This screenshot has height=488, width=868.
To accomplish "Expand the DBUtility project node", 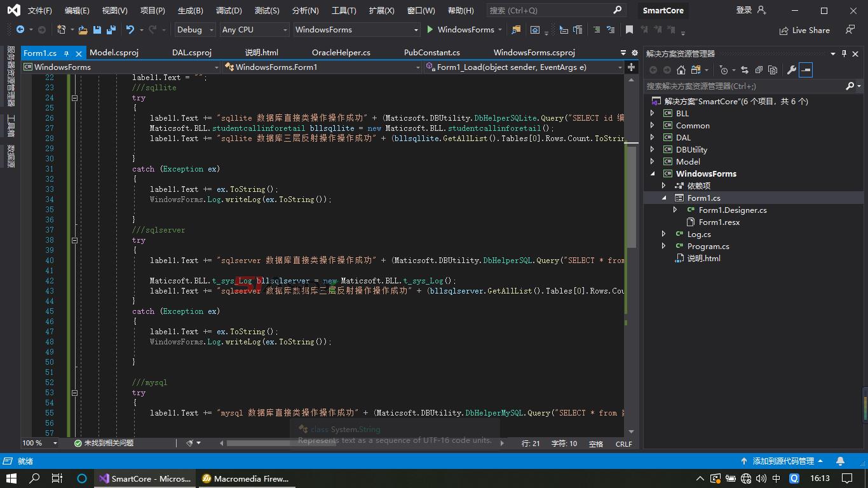I will (653, 149).
